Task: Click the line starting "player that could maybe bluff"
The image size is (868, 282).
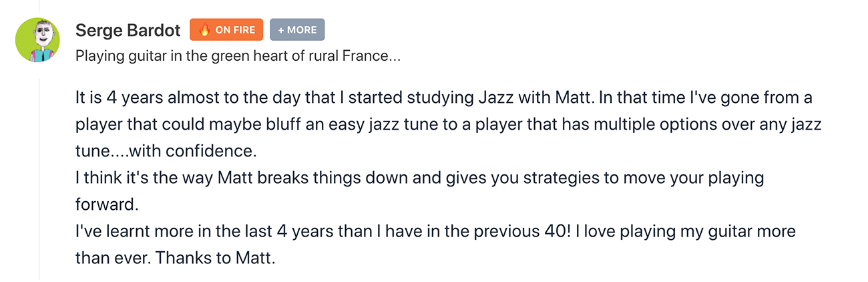Action: [x=448, y=124]
